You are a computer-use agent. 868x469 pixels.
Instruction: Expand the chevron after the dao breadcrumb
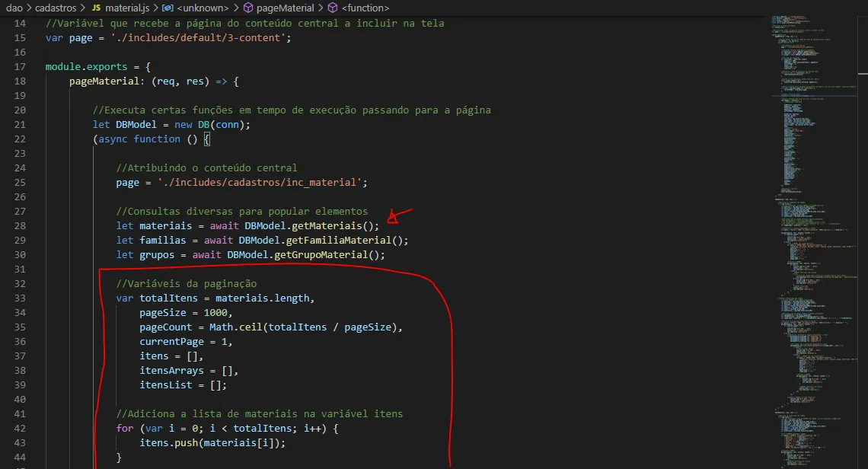[30, 8]
